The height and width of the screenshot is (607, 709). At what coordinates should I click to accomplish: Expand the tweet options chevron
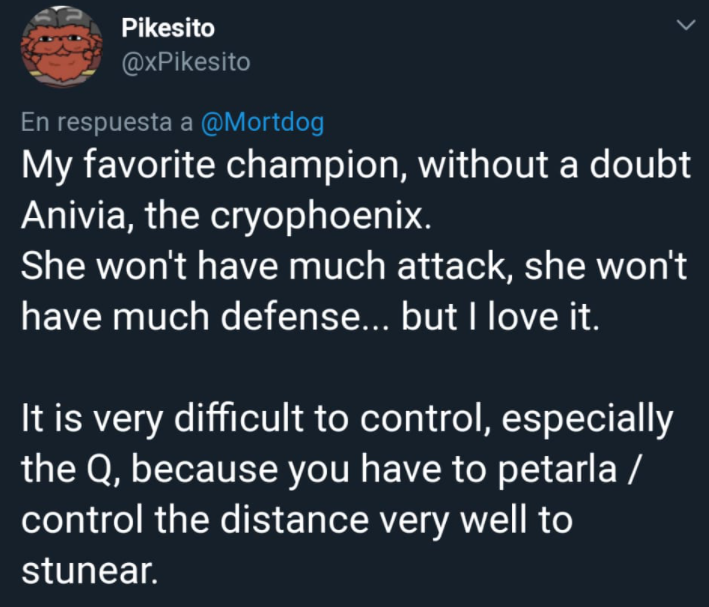[x=686, y=25]
